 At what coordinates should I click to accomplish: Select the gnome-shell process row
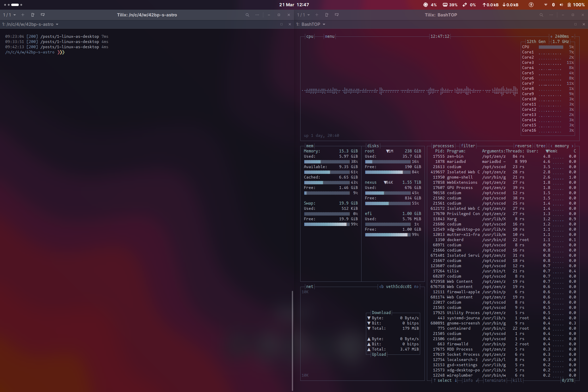[x=504, y=177]
